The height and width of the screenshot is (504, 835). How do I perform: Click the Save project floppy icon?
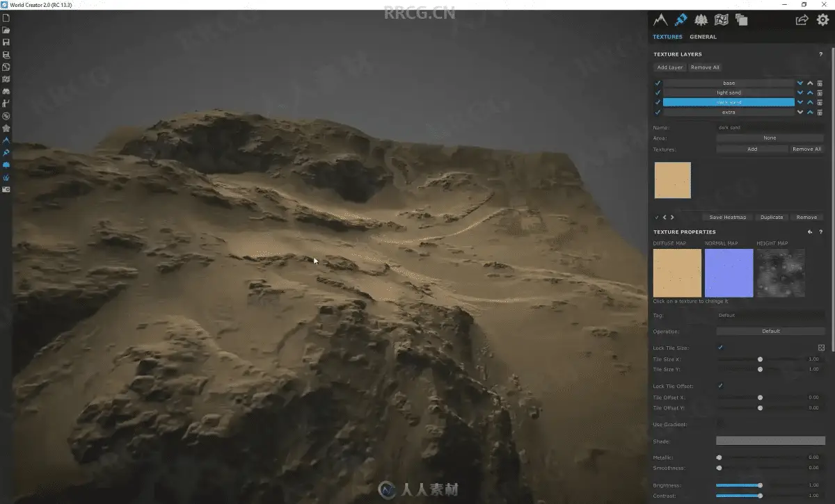(x=6, y=42)
